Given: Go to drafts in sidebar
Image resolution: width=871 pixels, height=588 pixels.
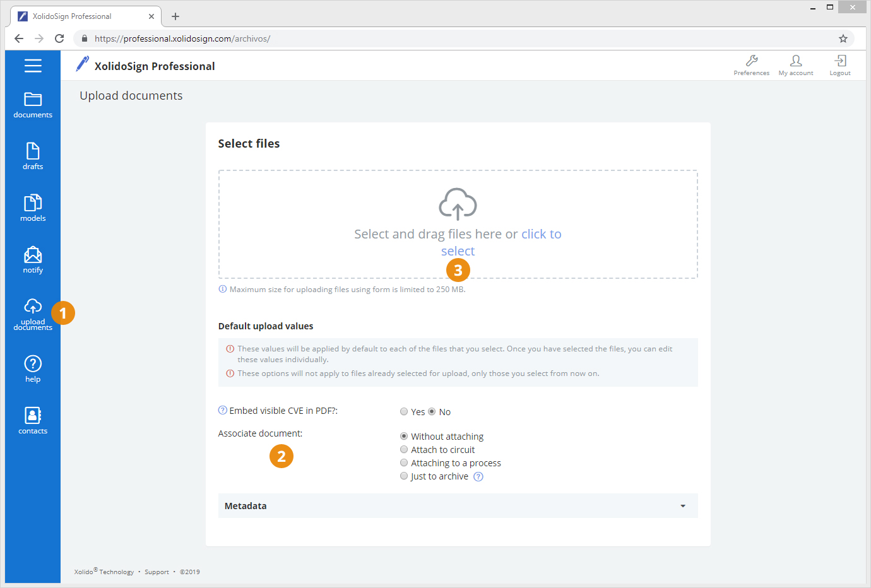Looking at the screenshot, I should (33, 156).
